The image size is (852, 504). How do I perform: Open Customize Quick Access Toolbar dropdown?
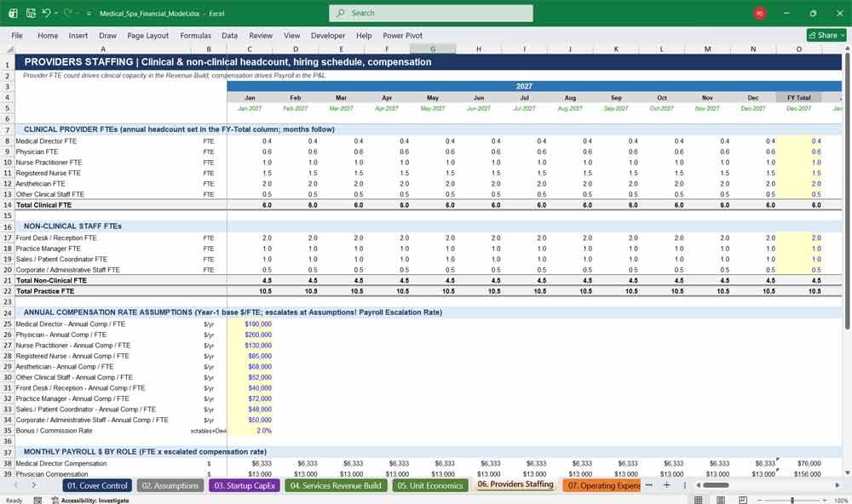[89, 14]
